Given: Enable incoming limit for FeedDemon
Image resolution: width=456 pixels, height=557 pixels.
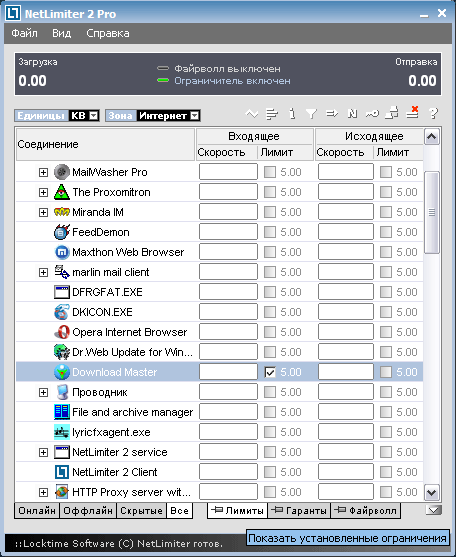Looking at the screenshot, I should coord(270,232).
